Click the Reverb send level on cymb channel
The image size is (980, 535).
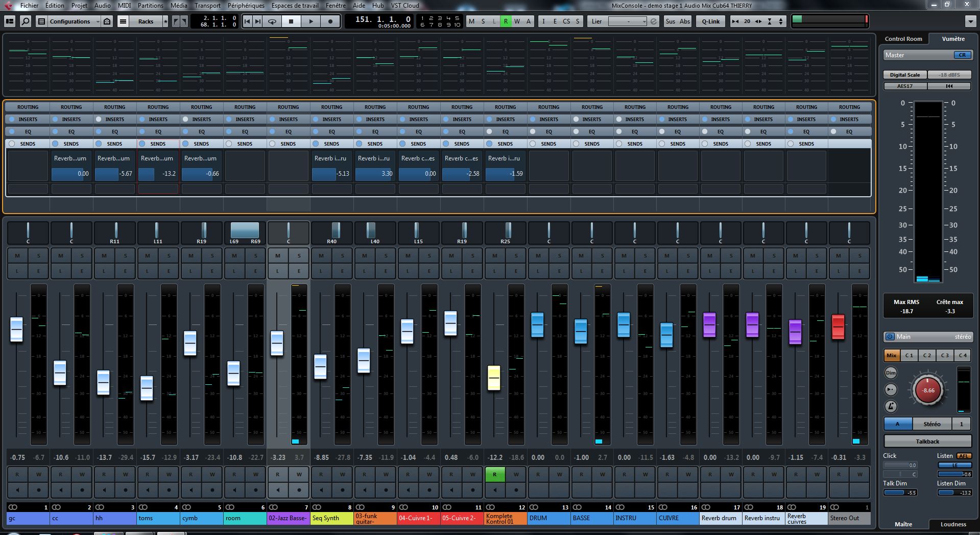pos(201,174)
